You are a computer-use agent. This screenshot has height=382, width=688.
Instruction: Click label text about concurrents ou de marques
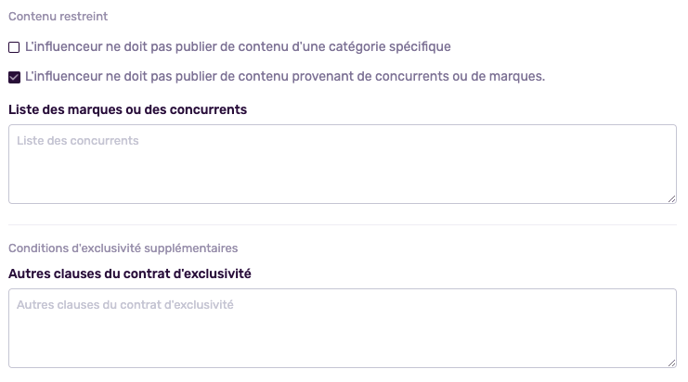coord(285,76)
